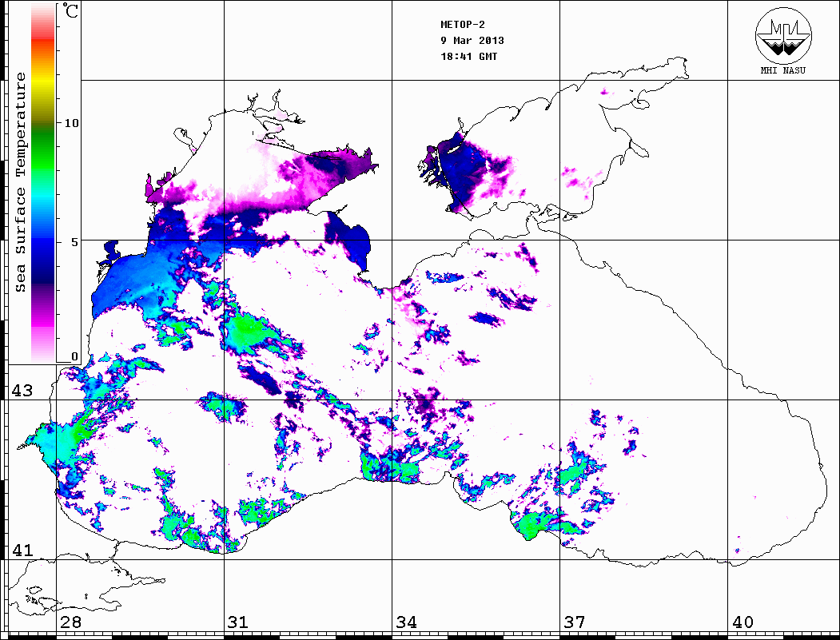Image resolution: width=840 pixels, height=640 pixels.
Task: Click the 28 longitude label
Action: [x=70, y=622]
